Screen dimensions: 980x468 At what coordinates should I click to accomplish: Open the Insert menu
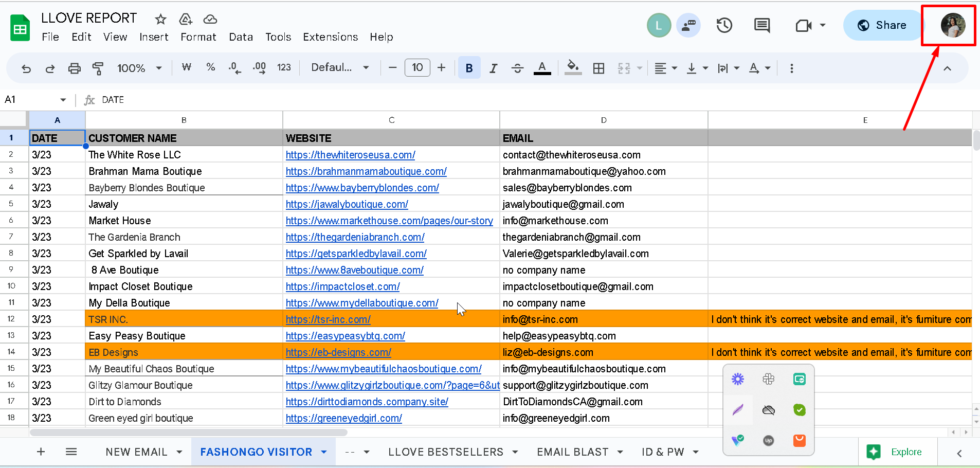[x=154, y=37]
